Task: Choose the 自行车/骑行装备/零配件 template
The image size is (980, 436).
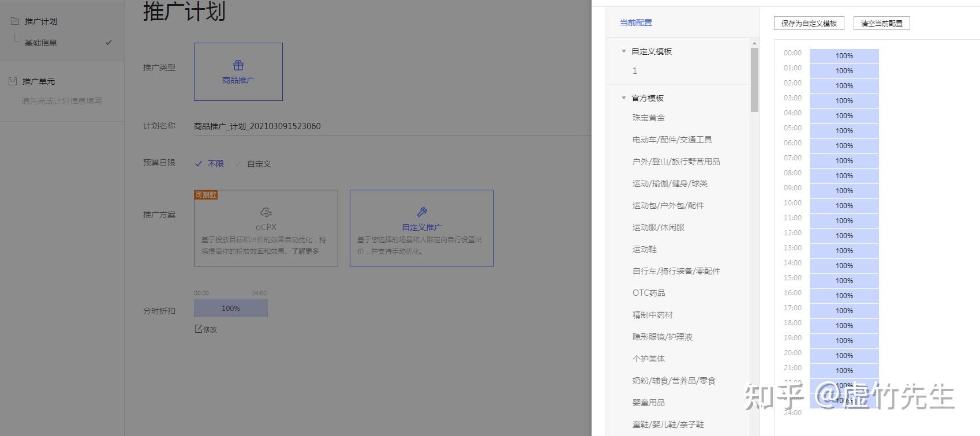Action: click(676, 271)
